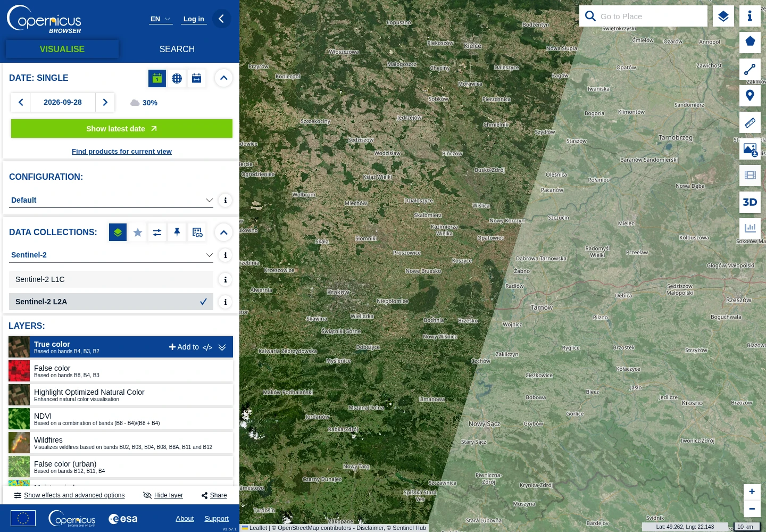Select the draw area of interest pentagon tool
Viewport: 766px width, 532px height.
click(750, 42)
